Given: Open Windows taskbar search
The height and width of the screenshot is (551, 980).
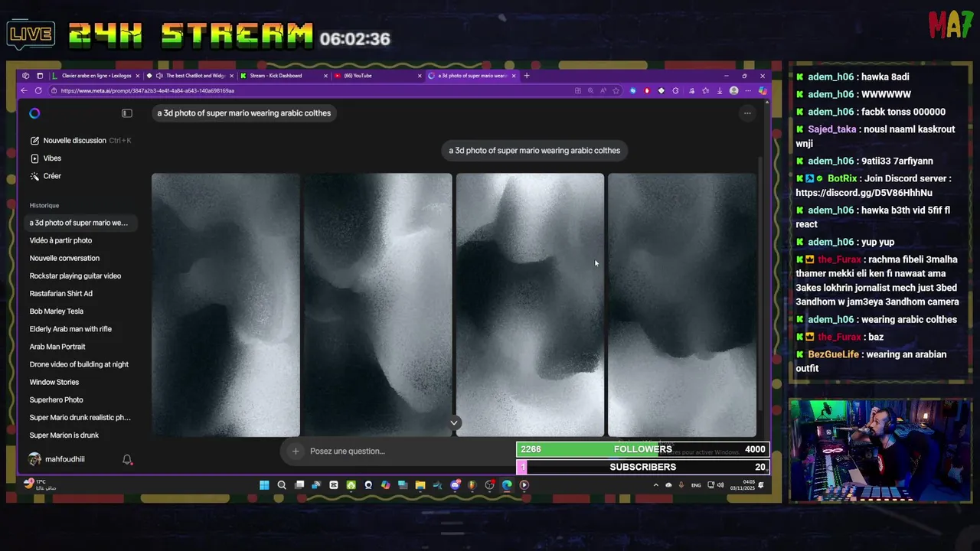Looking at the screenshot, I should point(282,485).
